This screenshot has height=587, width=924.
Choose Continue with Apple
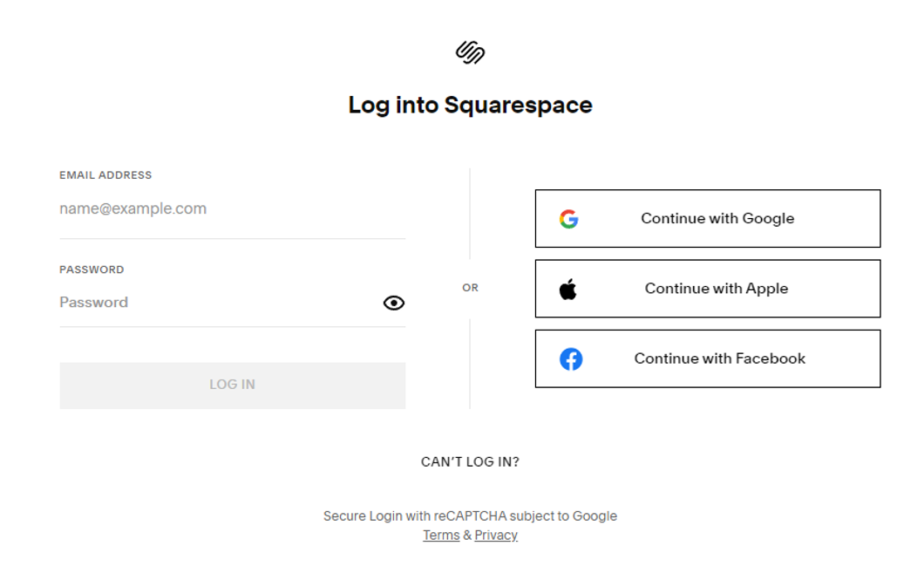tap(716, 289)
